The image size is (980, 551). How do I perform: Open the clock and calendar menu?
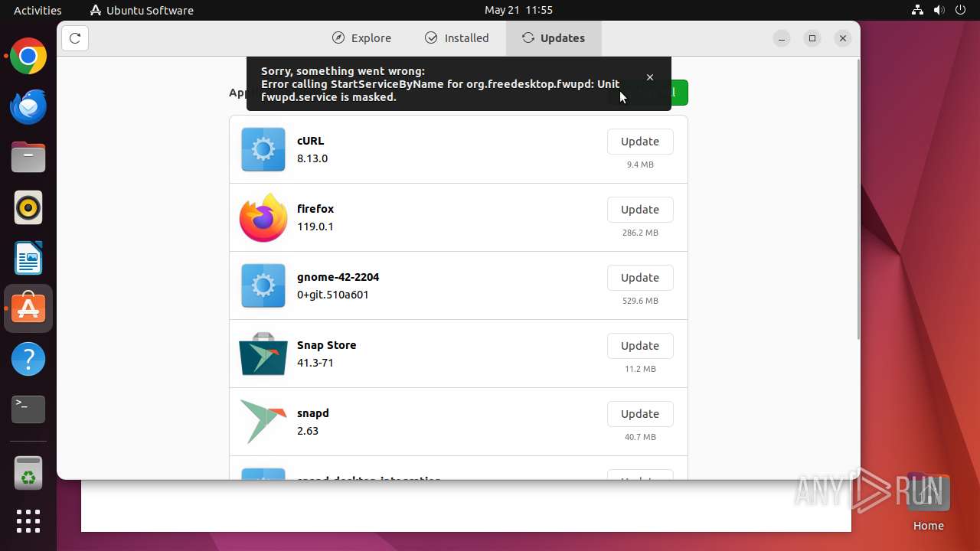(518, 10)
